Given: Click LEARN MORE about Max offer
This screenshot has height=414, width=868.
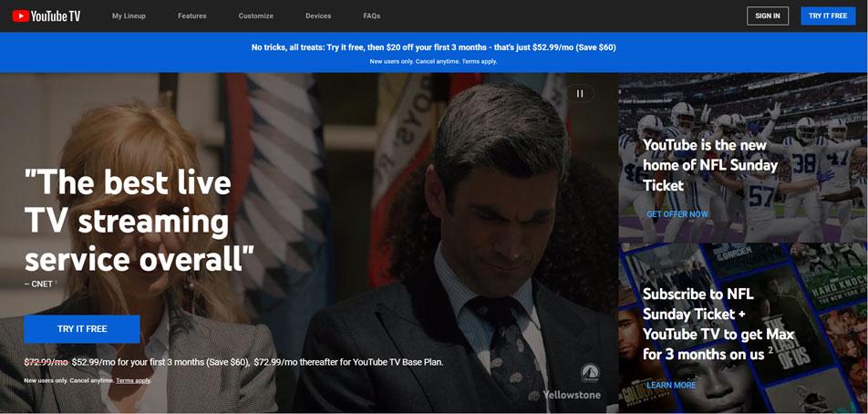Looking at the screenshot, I should [x=671, y=385].
